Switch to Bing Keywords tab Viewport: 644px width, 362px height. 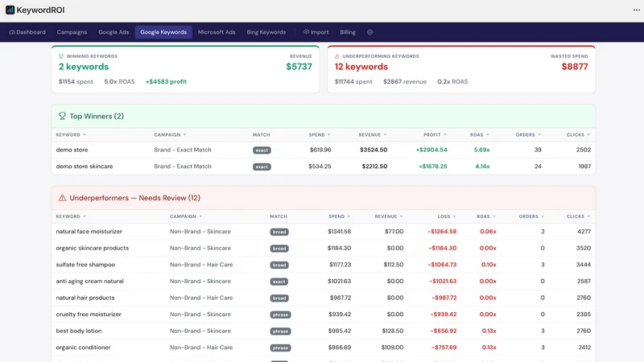pyautogui.click(x=266, y=32)
